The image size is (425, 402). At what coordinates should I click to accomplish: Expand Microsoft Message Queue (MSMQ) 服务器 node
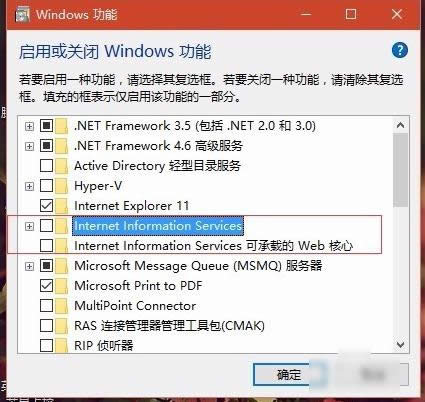tap(29, 266)
